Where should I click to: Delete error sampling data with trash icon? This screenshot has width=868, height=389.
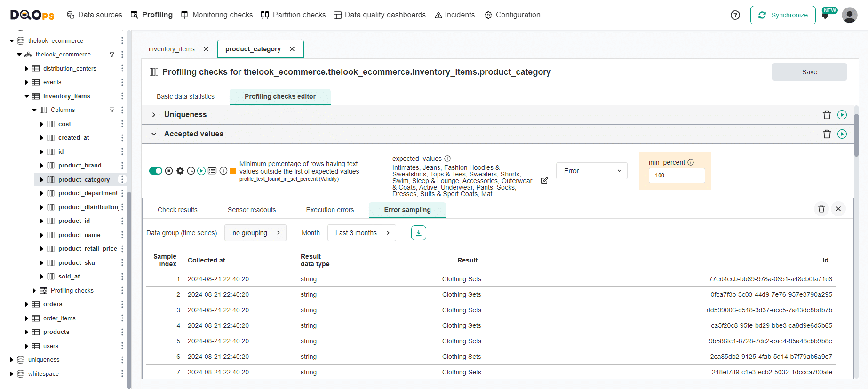(821, 209)
